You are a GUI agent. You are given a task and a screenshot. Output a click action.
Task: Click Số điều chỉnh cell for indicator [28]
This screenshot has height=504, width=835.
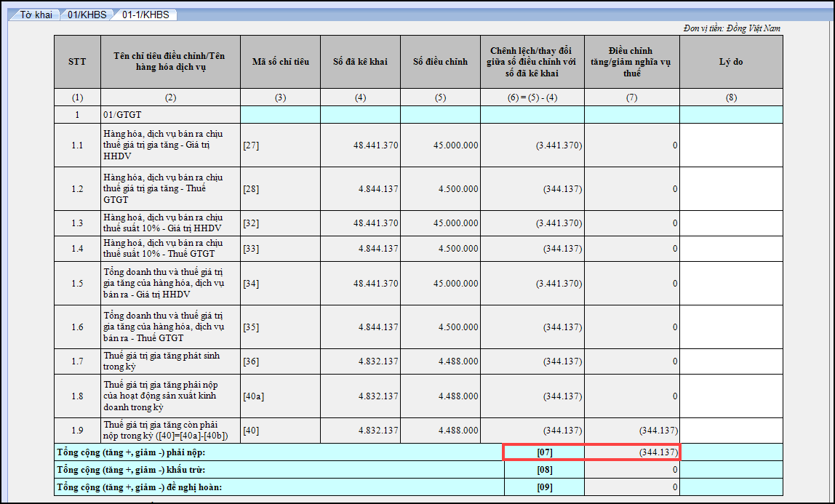pos(440,189)
